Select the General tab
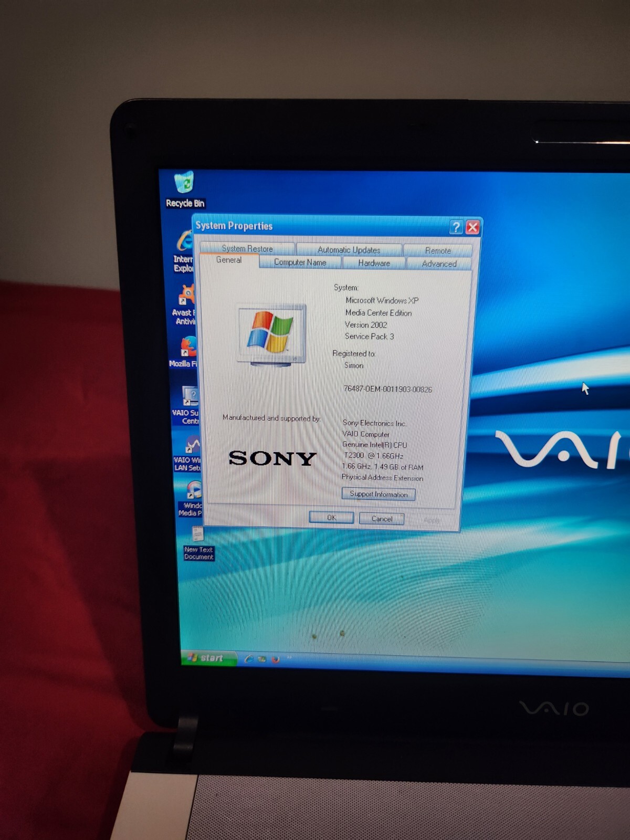Screen dimensions: 630x840 pos(229,260)
